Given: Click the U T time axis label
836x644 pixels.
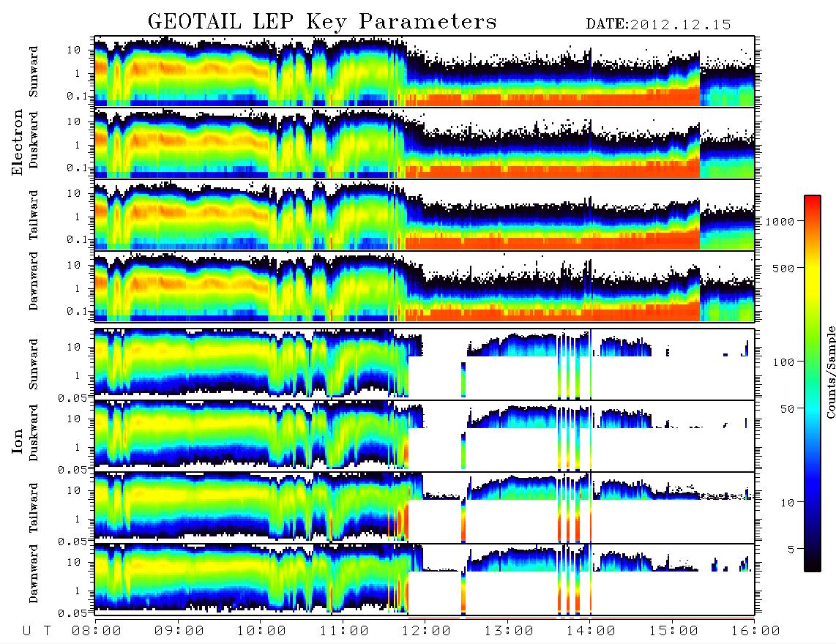Looking at the screenshot, I should click(37, 632).
